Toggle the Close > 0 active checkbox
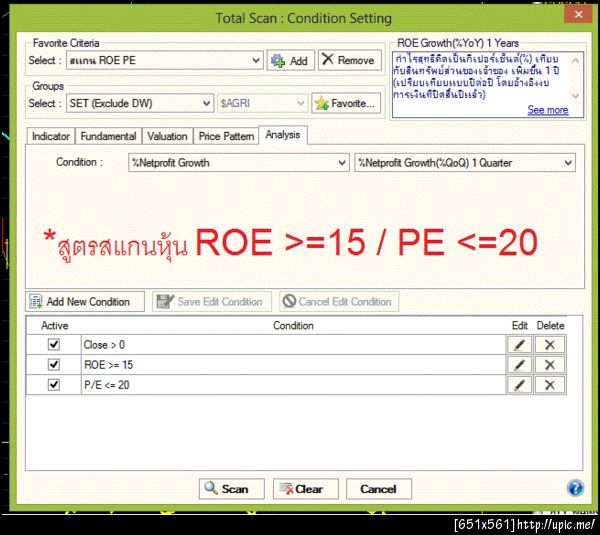Image resolution: width=600 pixels, height=535 pixels. (x=54, y=344)
